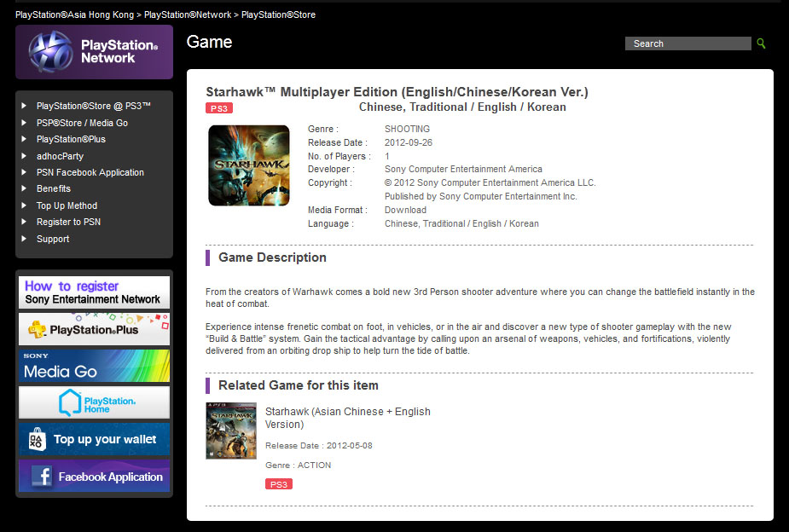Image resolution: width=789 pixels, height=532 pixels.
Task: Open the PlayStation Plus banner
Action: pyautogui.click(x=94, y=329)
